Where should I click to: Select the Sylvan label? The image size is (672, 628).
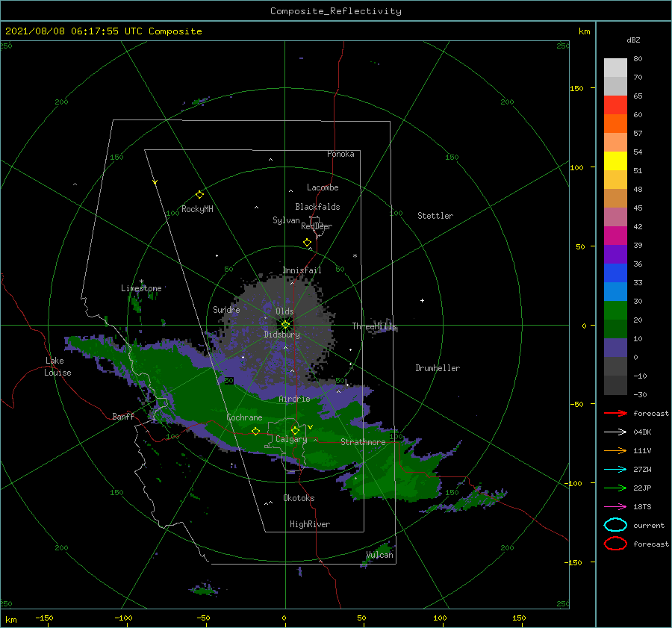(286, 220)
